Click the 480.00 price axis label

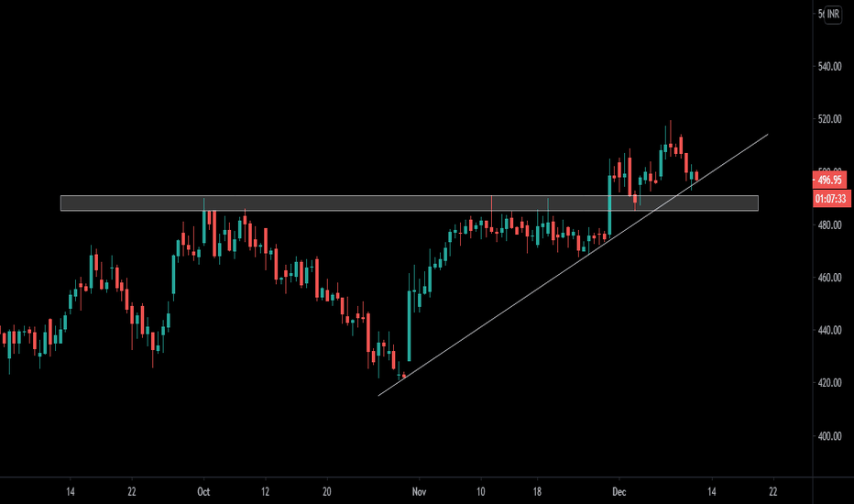(x=829, y=225)
